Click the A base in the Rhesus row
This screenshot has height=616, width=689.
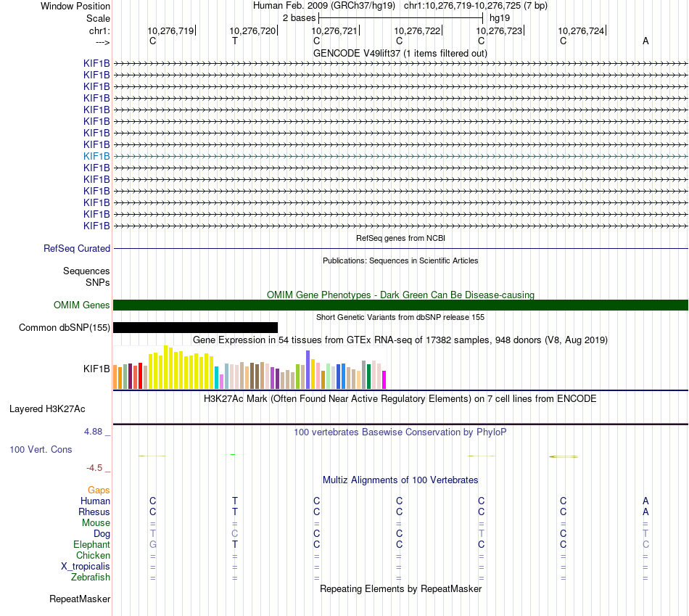coord(645,512)
